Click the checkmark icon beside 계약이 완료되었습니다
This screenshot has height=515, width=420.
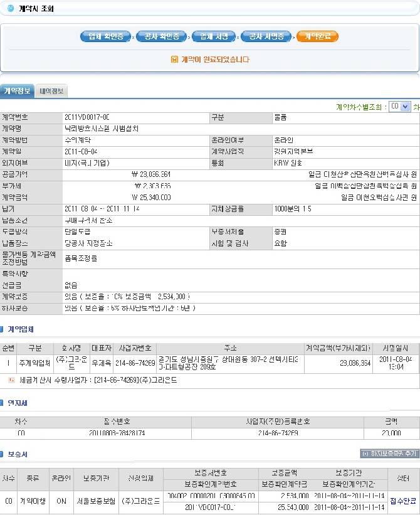pyautogui.click(x=174, y=60)
